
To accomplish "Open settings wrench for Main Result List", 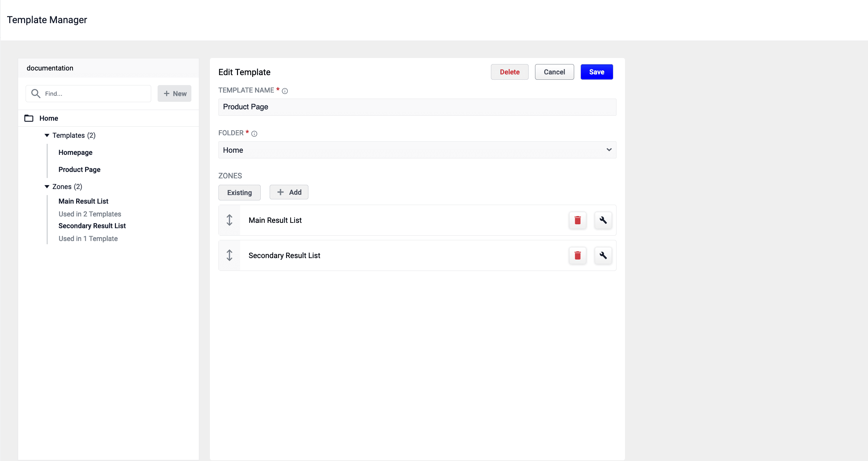I will click(603, 220).
